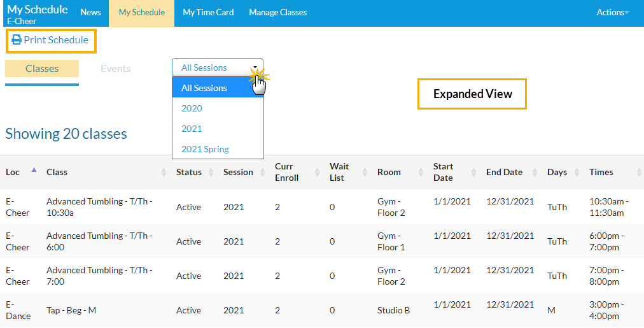The height and width of the screenshot is (328, 644).
Task: Select the Tap - Beg - M class row
Action: (71, 310)
